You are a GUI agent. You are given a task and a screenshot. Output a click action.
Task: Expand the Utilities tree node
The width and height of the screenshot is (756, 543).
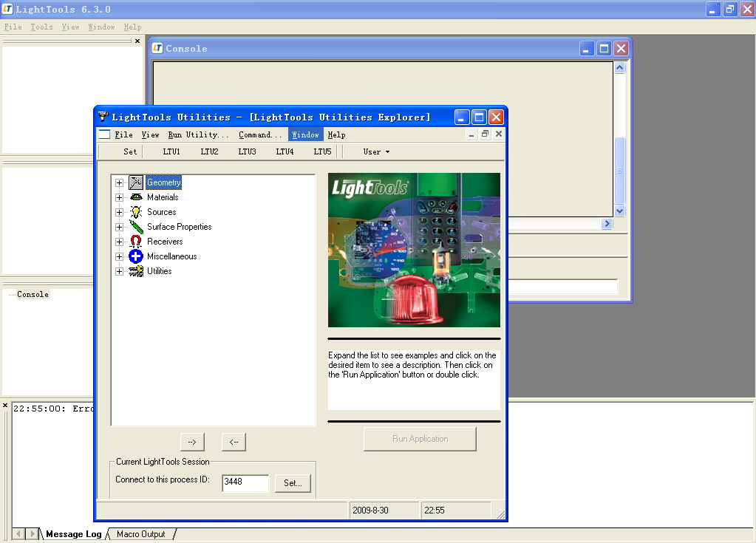[x=119, y=271]
